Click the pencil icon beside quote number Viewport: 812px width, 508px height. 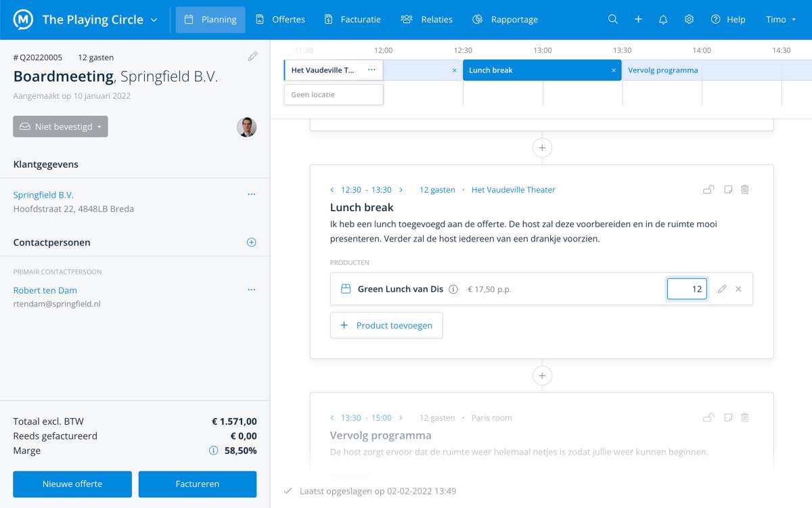pyautogui.click(x=252, y=57)
